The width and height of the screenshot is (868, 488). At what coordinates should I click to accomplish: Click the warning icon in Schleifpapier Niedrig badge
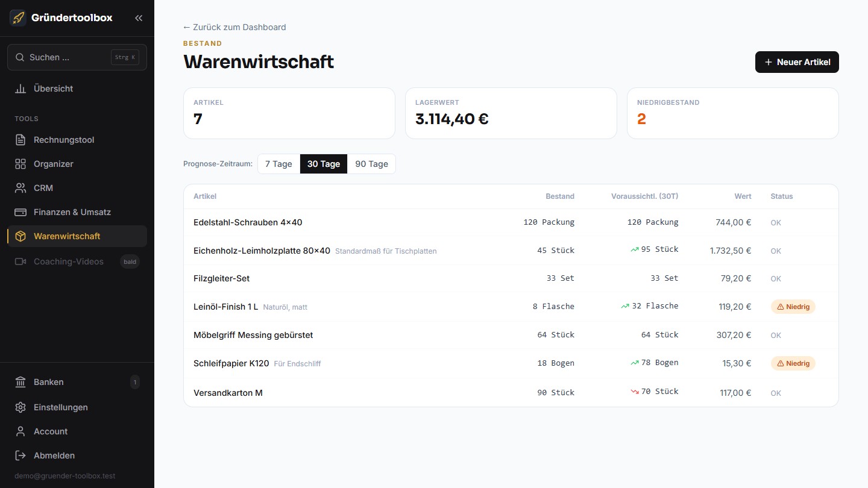pos(781,363)
